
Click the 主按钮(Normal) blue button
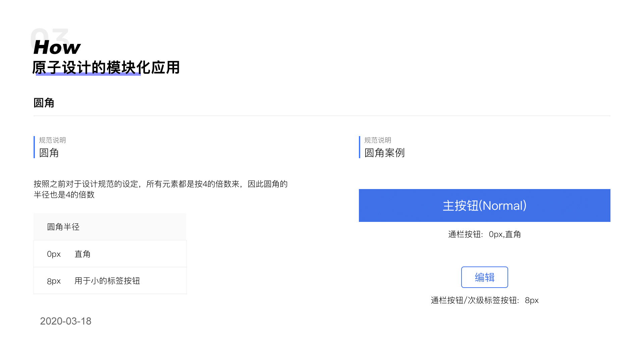[x=484, y=205]
